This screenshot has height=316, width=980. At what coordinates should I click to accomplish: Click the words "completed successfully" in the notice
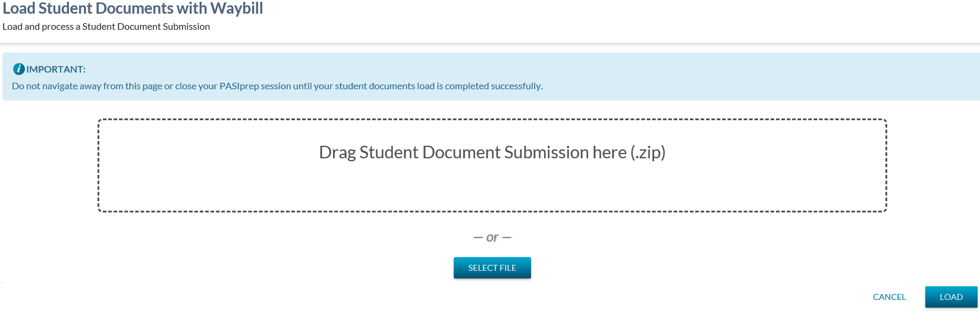pos(494,86)
